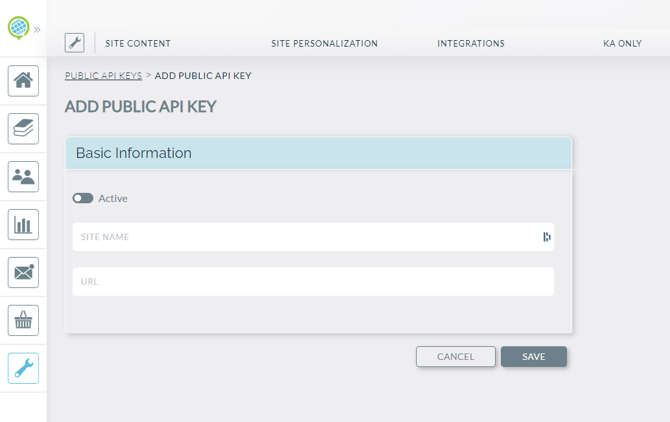Open the Site Content menu
Image resolution: width=670 pixels, height=422 pixels.
(x=138, y=44)
